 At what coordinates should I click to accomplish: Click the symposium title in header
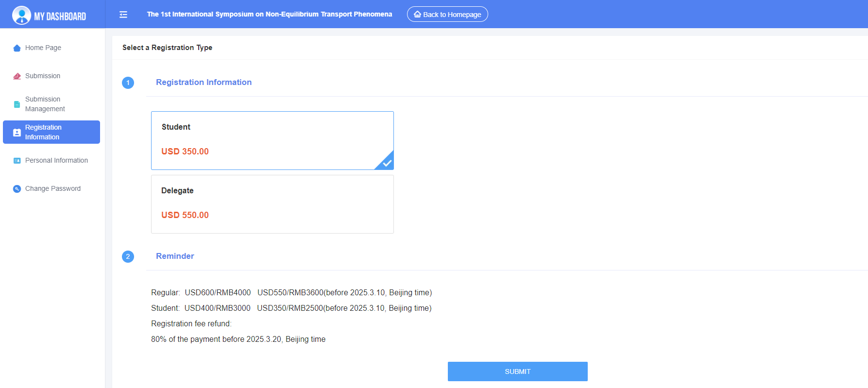pyautogui.click(x=270, y=15)
